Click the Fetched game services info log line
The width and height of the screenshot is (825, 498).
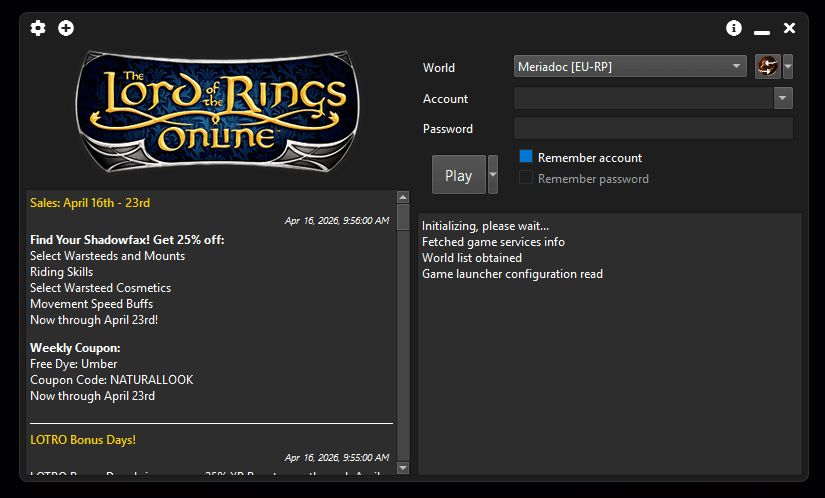coord(493,242)
